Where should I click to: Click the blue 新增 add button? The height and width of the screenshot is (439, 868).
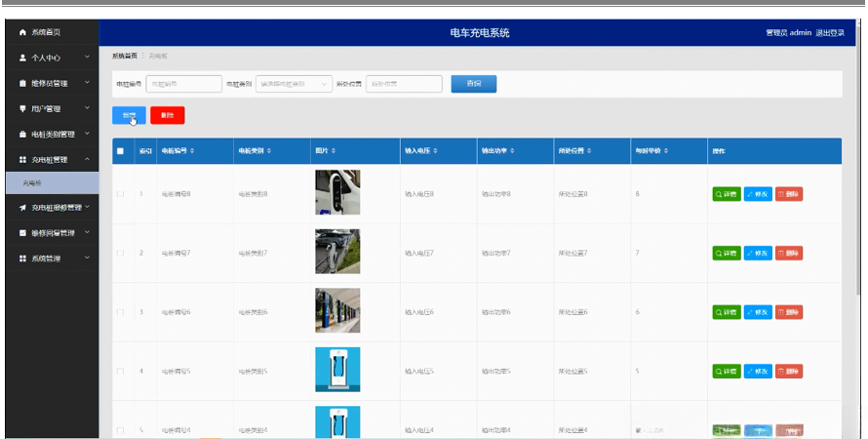pyautogui.click(x=129, y=115)
